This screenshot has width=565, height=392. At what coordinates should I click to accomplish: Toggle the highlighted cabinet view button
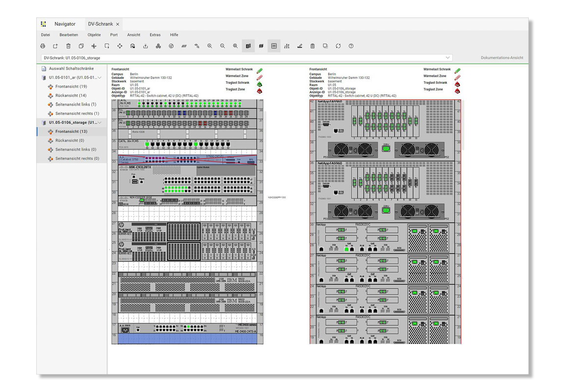(x=248, y=46)
